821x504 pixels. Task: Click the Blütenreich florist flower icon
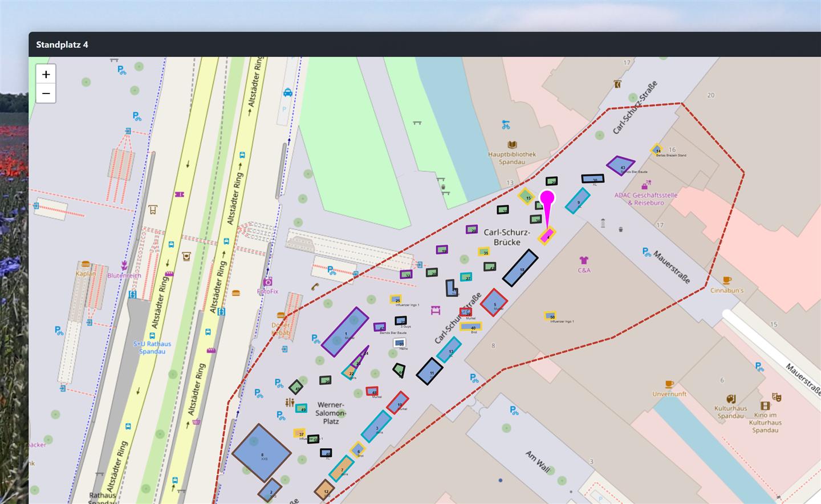[x=124, y=265]
